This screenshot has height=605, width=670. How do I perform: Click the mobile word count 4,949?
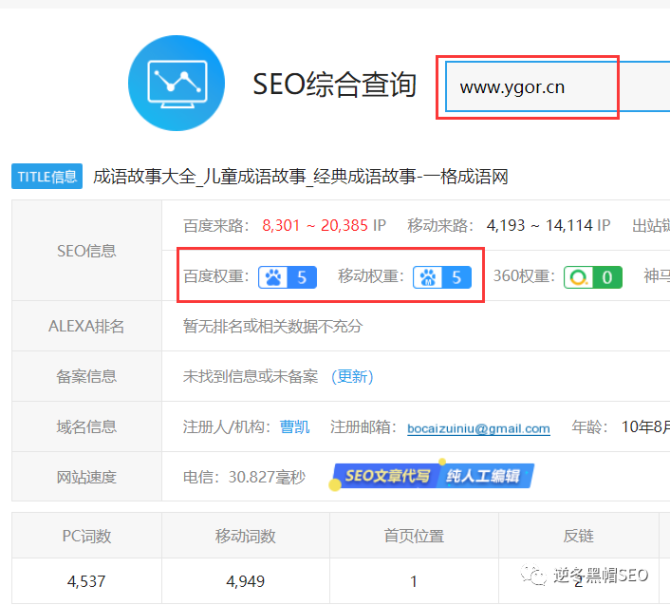246,581
